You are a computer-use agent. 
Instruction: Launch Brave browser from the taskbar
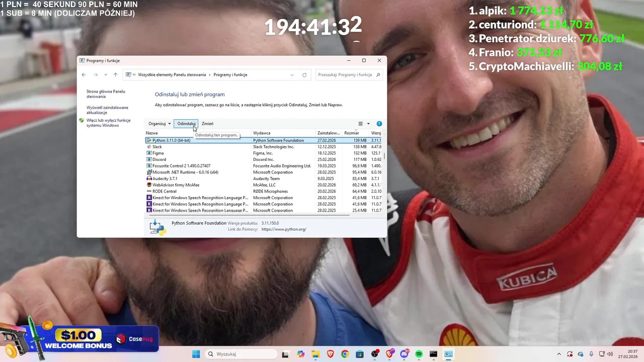[330, 354]
